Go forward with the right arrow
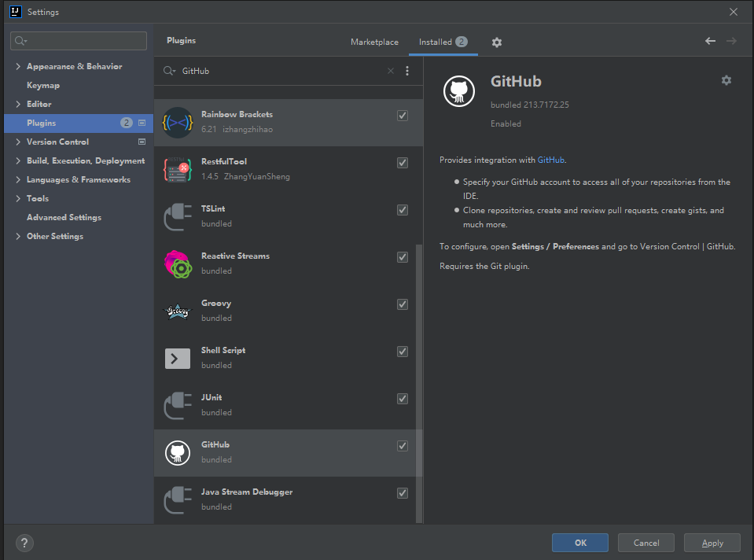 point(731,42)
